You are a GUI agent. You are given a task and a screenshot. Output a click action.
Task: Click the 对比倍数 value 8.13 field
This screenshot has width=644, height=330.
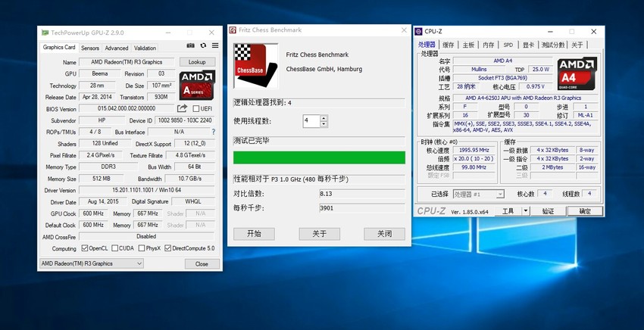[x=362, y=194]
